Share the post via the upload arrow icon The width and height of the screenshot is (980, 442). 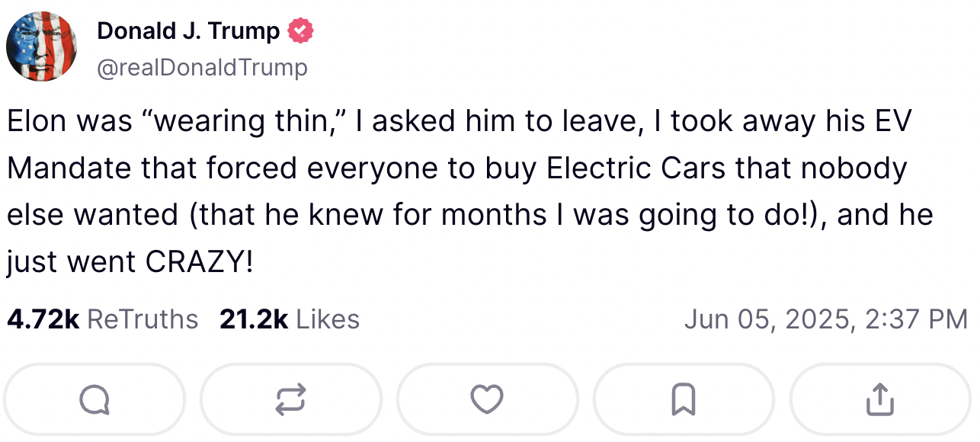880,399
